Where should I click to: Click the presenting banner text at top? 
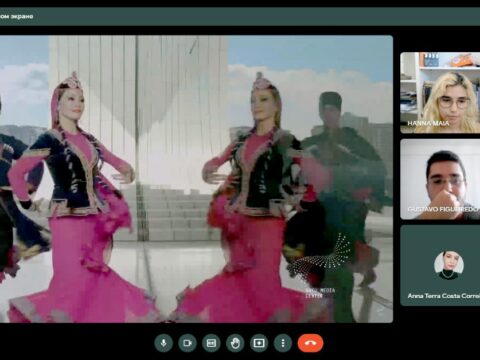click(x=17, y=16)
